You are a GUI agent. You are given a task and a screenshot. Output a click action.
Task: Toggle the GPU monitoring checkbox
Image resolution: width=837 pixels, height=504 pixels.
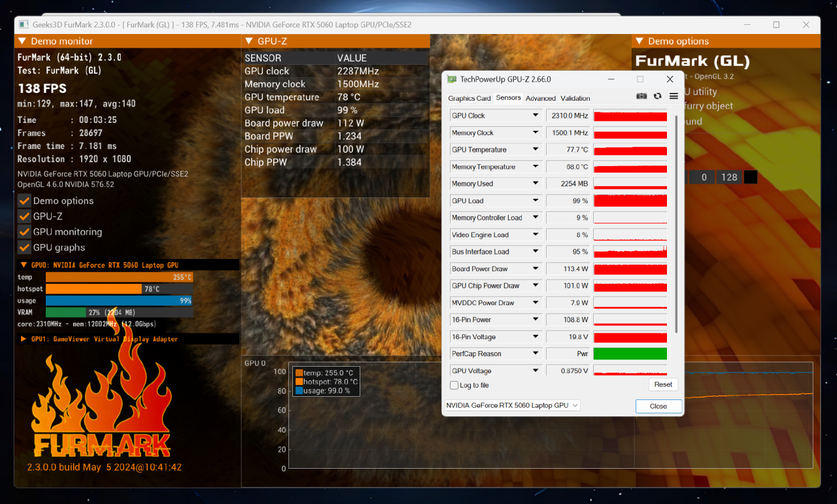pos(24,232)
